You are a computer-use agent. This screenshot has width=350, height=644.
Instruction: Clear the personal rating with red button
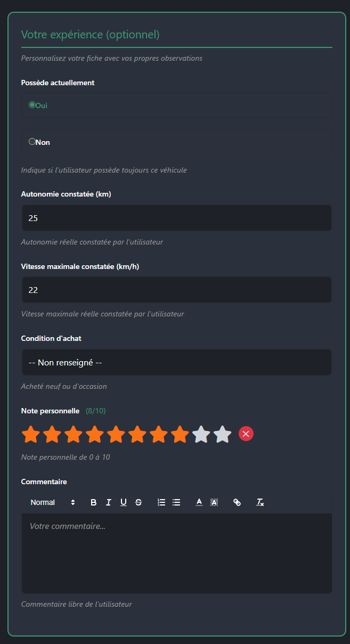click(246, 434)
